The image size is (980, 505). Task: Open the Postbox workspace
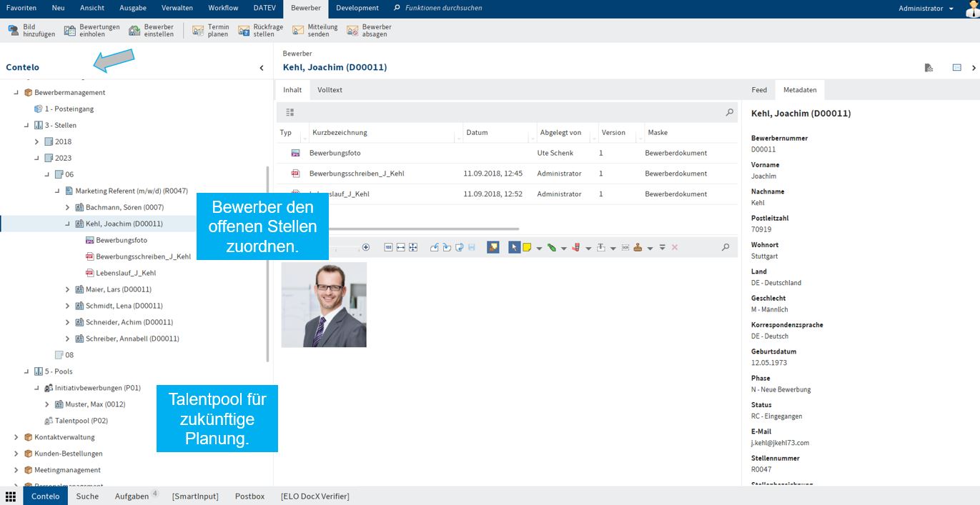pos(249,496)
